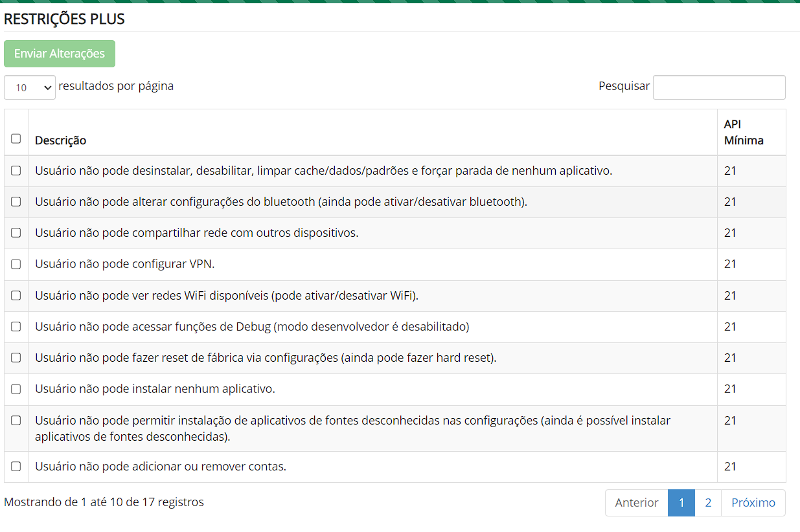Go to page 2 of results
This screenshot has height=532, width=800.
708,503
